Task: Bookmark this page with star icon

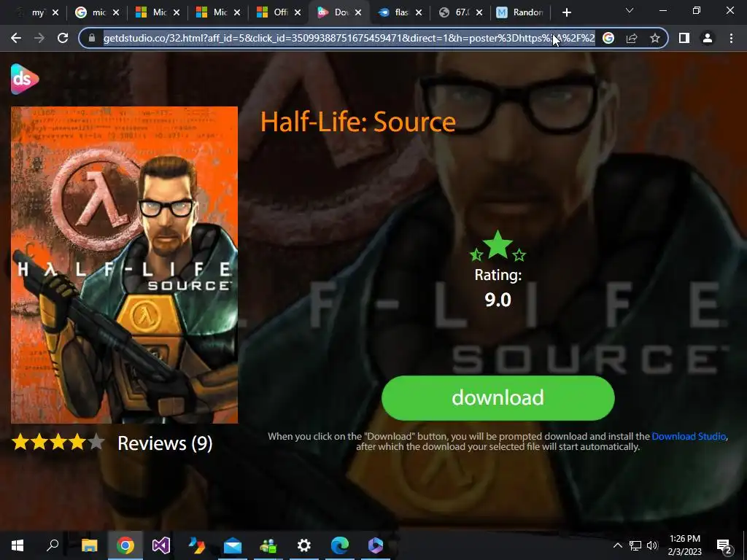Action: point(655,38)
